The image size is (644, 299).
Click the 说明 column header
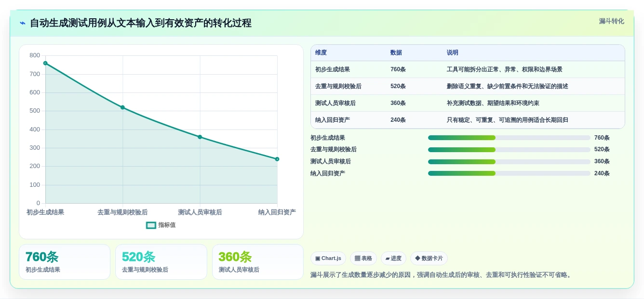point(453,52)
